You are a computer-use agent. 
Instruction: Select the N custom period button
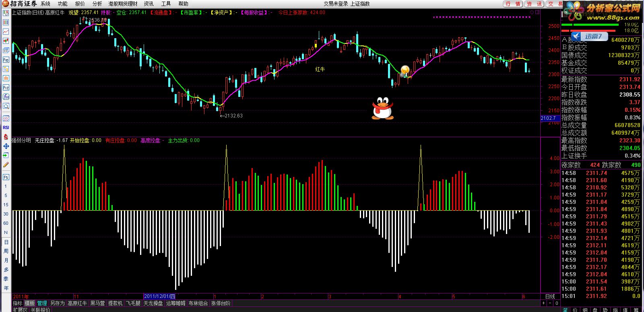6,232
